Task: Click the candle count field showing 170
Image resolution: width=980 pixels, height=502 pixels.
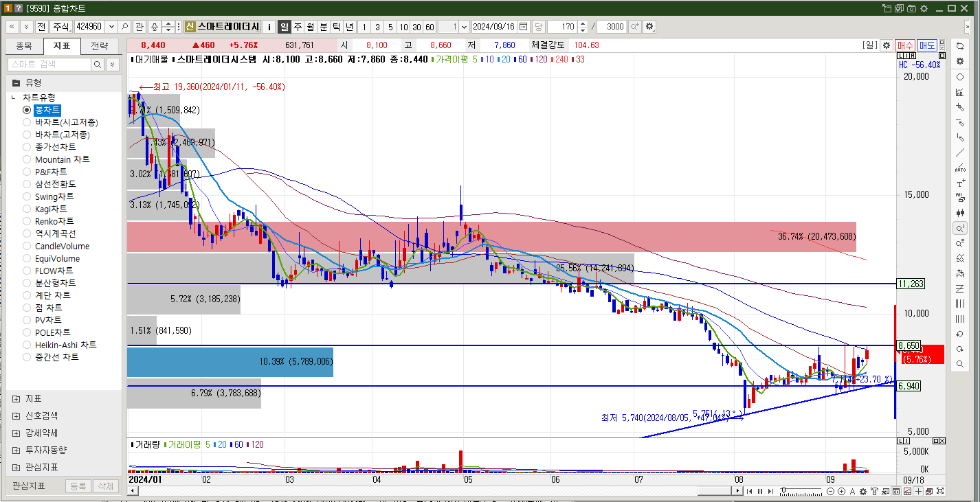Action: [562, 27]
